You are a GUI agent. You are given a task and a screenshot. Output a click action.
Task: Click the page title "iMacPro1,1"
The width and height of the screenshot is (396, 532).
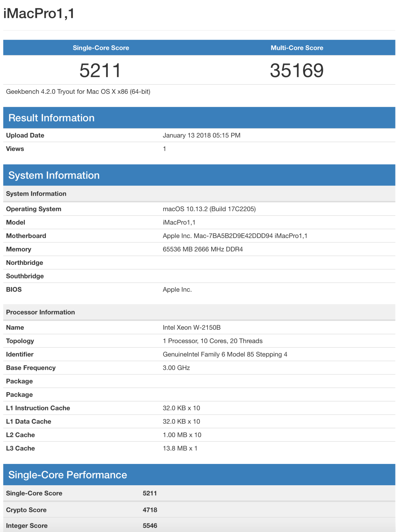pyautogui.click(x=39, y=14)
